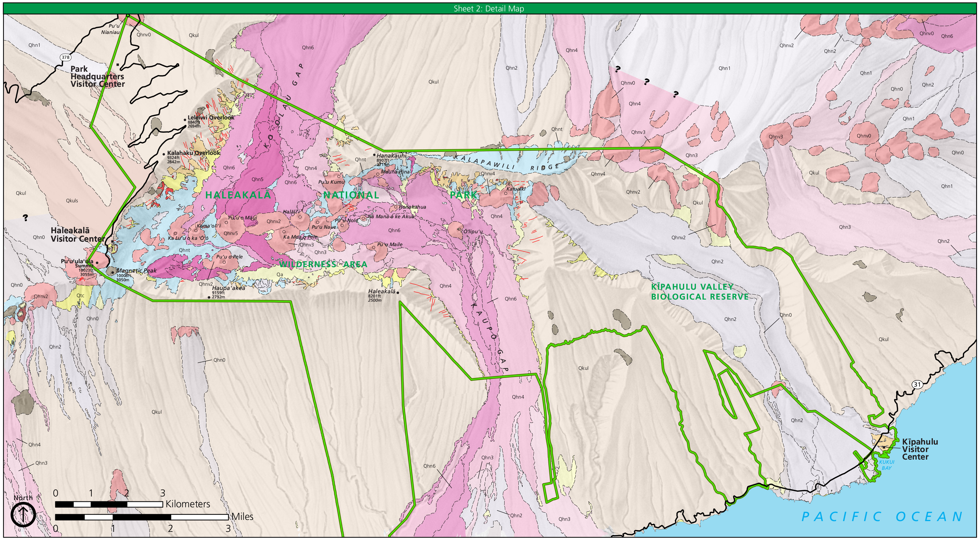Click the Pu'u'ula'ula Summit marker
The height and width of the screenshot is (540, 980).
click(x=97, y=263)
